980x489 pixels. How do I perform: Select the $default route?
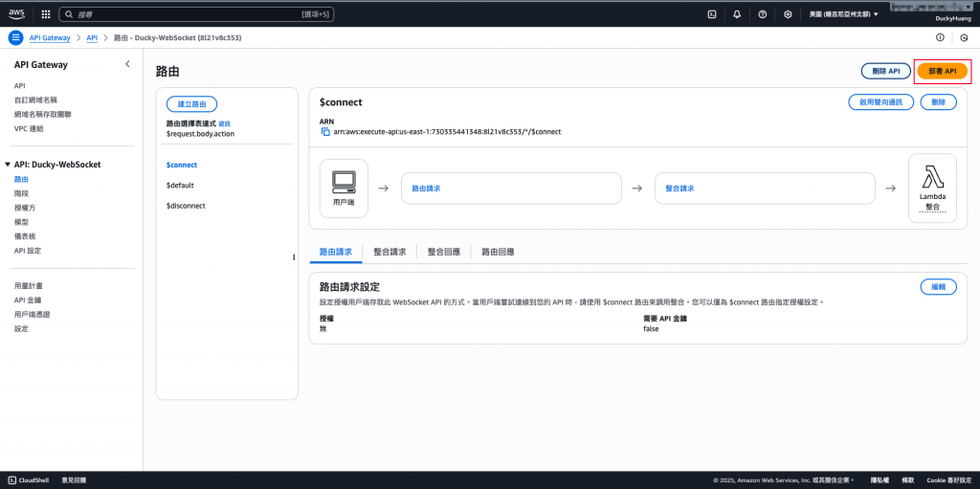click(180, 185)
